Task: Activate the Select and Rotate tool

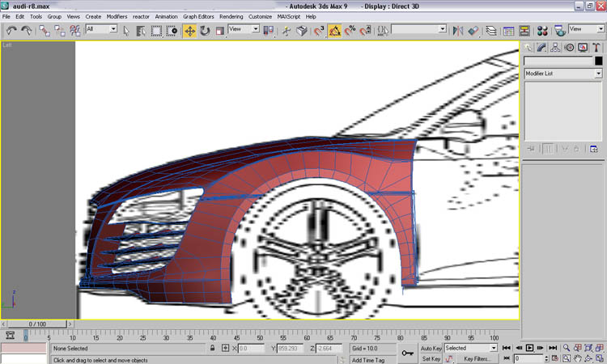Action: (205, 31)
